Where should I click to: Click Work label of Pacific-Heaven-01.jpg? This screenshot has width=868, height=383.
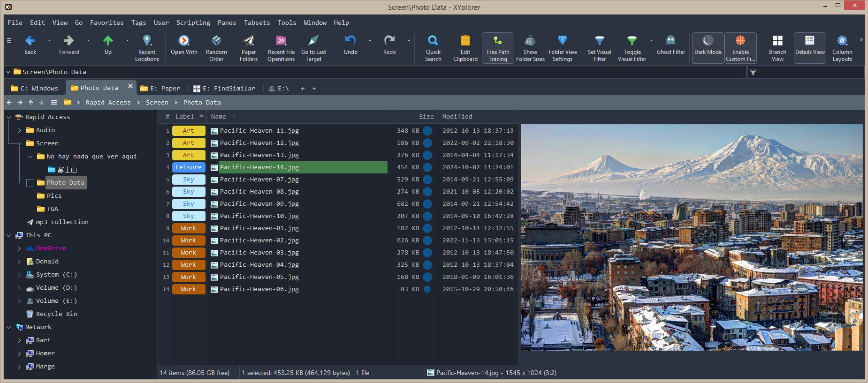[x=189, y=228]
